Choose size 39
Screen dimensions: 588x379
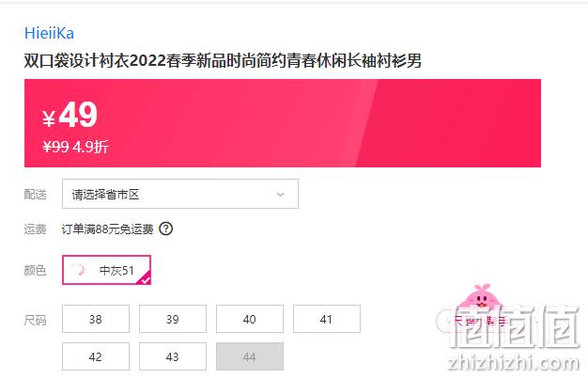(x=173, y=319)
